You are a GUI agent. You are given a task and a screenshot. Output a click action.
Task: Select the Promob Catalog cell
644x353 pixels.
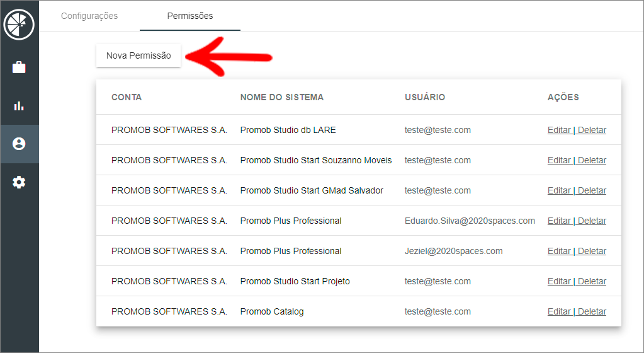coord(272,312)
